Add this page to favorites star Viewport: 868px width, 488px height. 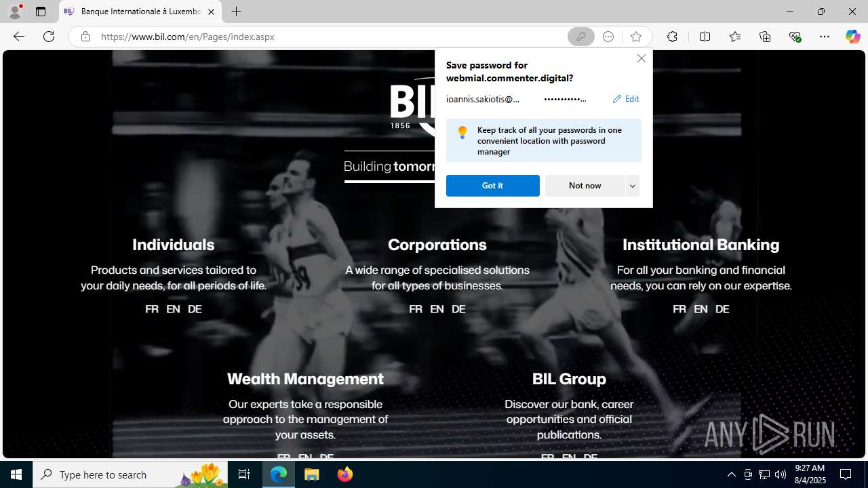click(635, 37)
